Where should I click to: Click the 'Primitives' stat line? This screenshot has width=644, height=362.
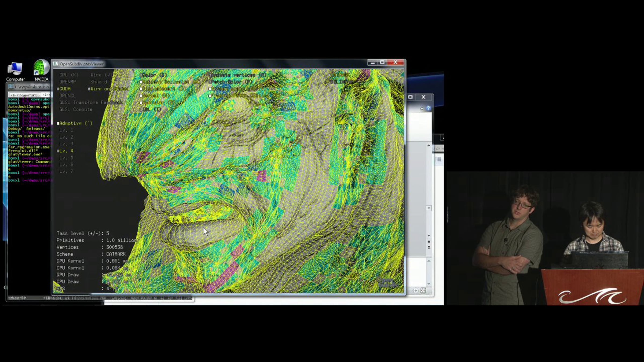pos(97,241)
